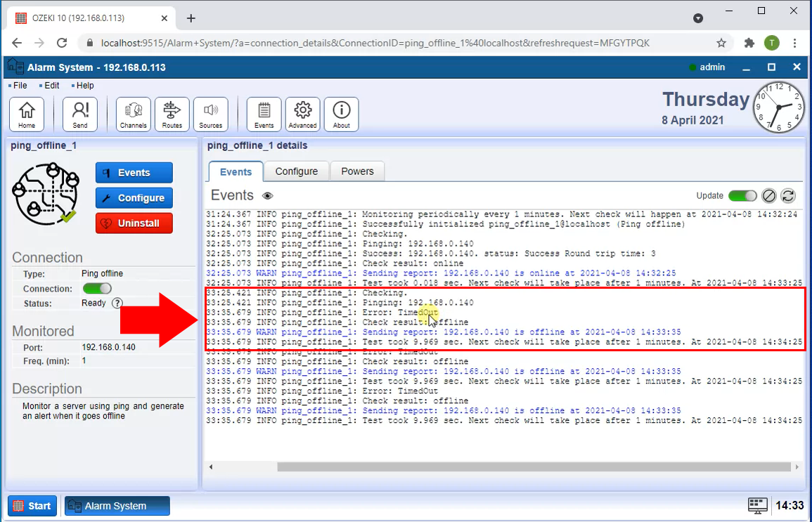Switch to the Powers tab
Screen dimensions: 812x522
(x=357, y=171)
